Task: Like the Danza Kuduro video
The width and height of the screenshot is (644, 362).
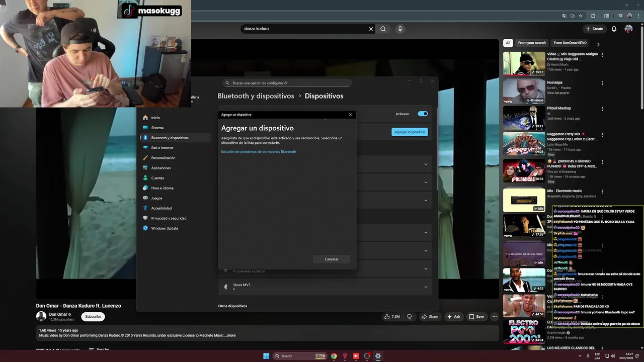Action: [x=392, y=317]
